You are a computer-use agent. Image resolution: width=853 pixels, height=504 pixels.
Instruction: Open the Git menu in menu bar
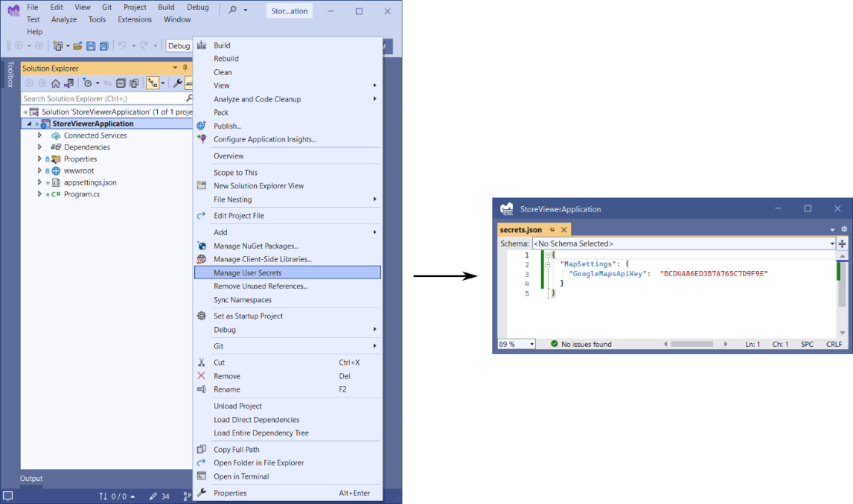point(106,7)
